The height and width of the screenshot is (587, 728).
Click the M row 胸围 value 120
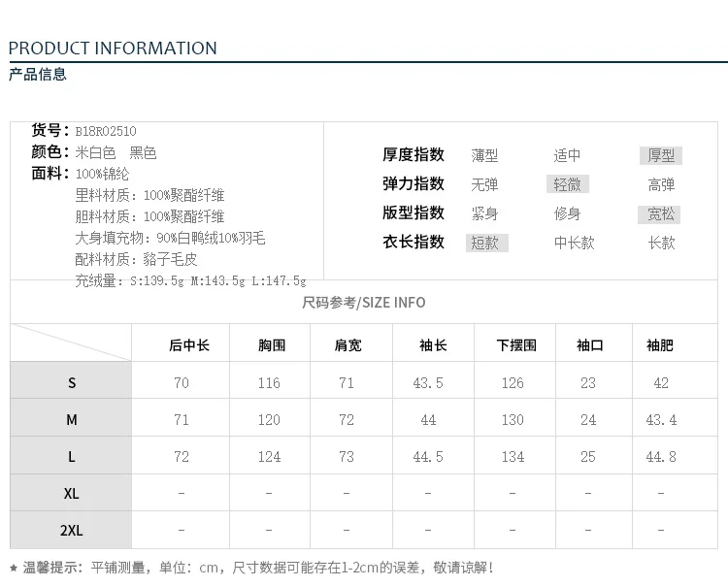point(269,420)
